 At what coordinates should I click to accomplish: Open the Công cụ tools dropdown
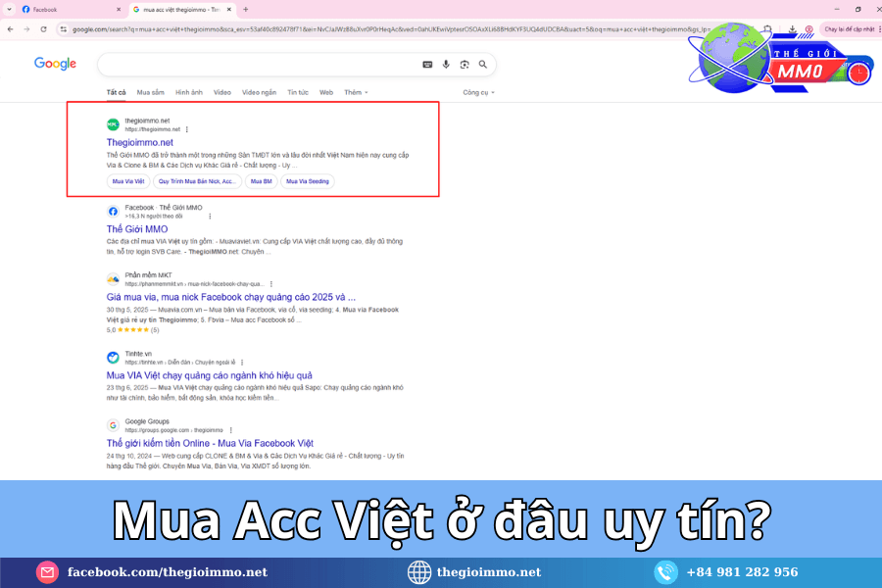[x=478, y=92]
